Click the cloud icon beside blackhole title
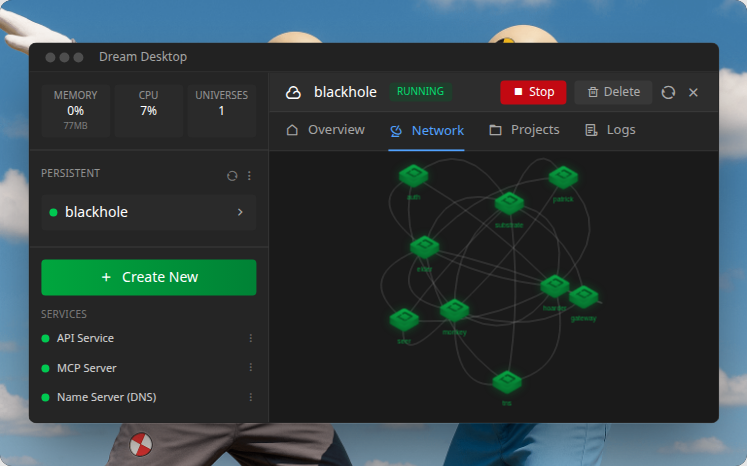The width and height of the screenshot is (747, 466). (293, 92)
